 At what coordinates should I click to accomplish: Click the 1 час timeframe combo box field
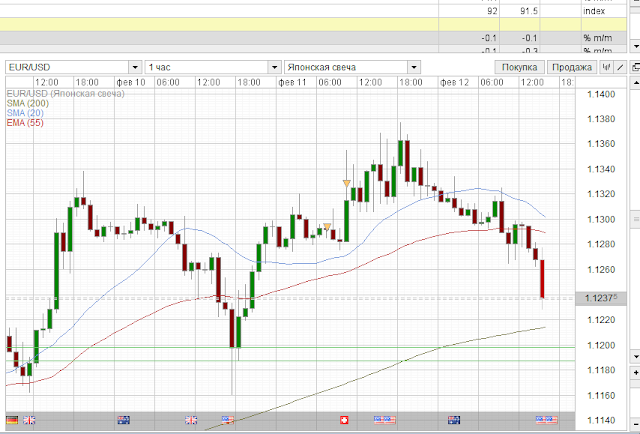pos(213,67)
